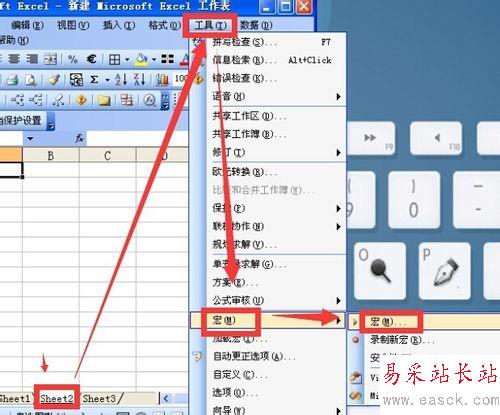Open the Name Box dropdown arrow
500x415 pixels.
(x=30, y=138)
